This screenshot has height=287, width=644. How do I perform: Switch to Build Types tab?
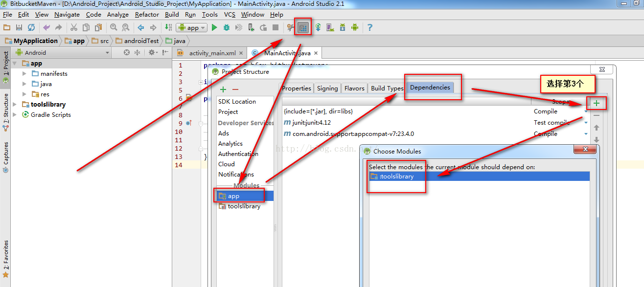[x=387, y=88]
